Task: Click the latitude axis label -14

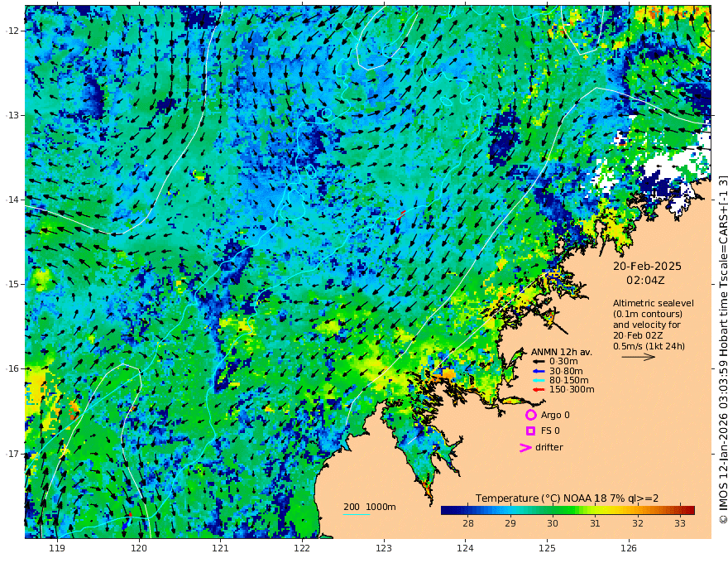Action: [x=12, y=200]
